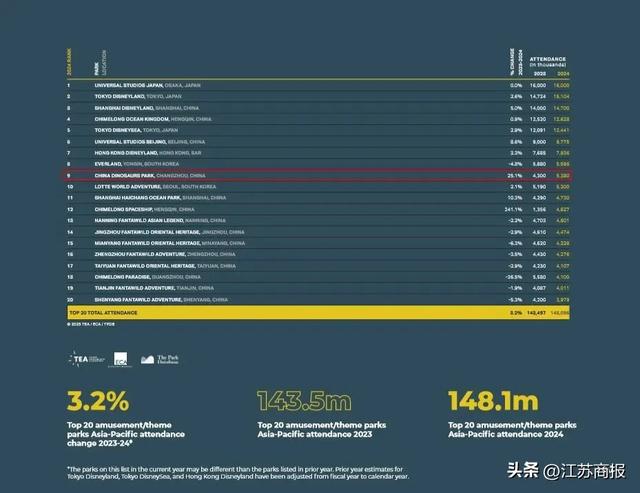640x493 pixels.
Task: Click the ECA logo
Action: pyautogui.click(x=120, y=359)
